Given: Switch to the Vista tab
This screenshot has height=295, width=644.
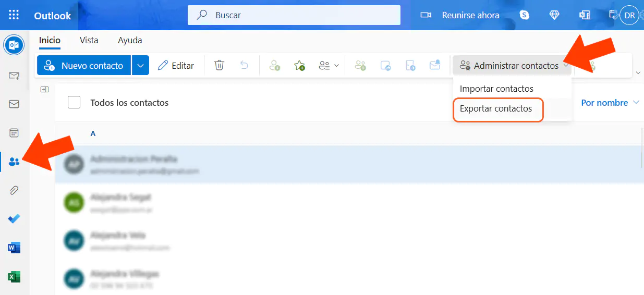Looking at the screenshot, I should (89, 41).
